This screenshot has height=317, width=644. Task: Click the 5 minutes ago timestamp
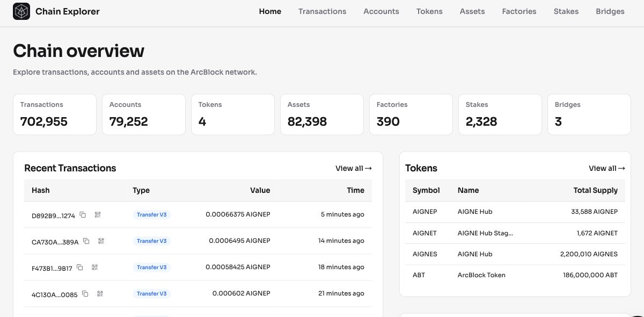[342, 214]
